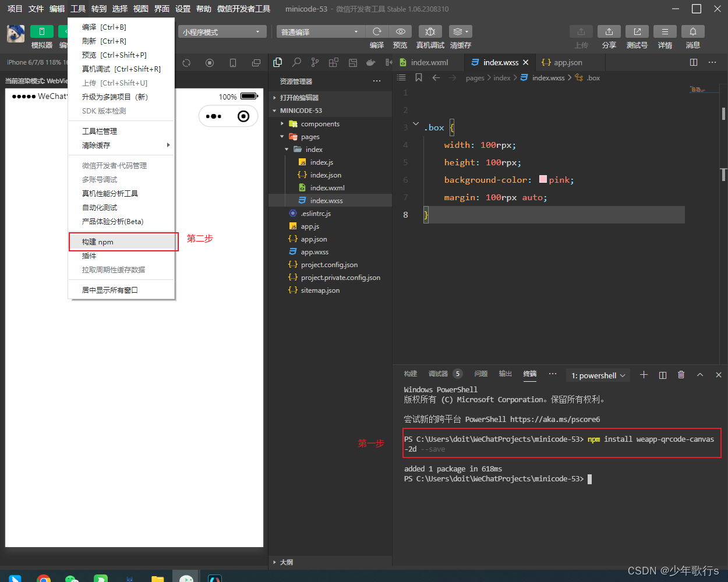Viewport: 728px width, 582px height.
Task: Open the editor more actions ellipsis
Action: (x=712, y=62)
